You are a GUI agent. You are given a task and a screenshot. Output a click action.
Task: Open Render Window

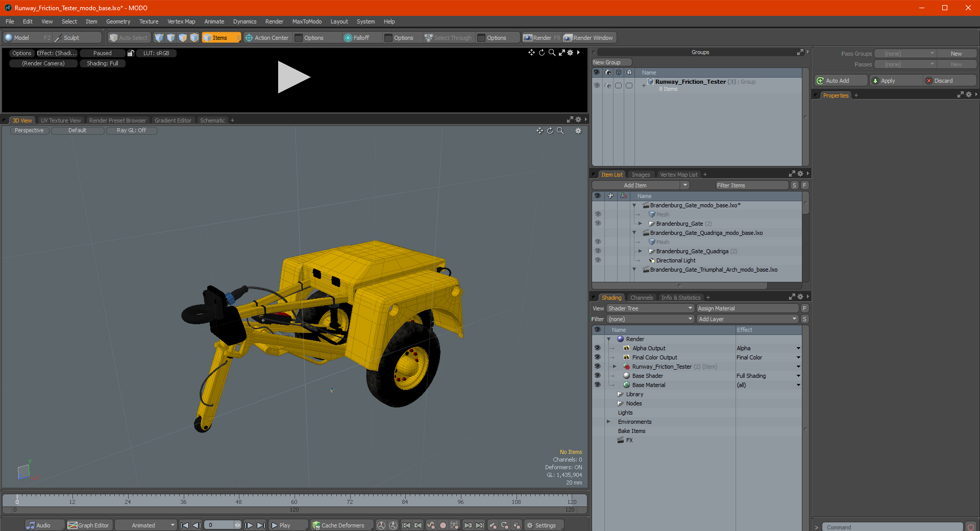(x=589, y=38)
